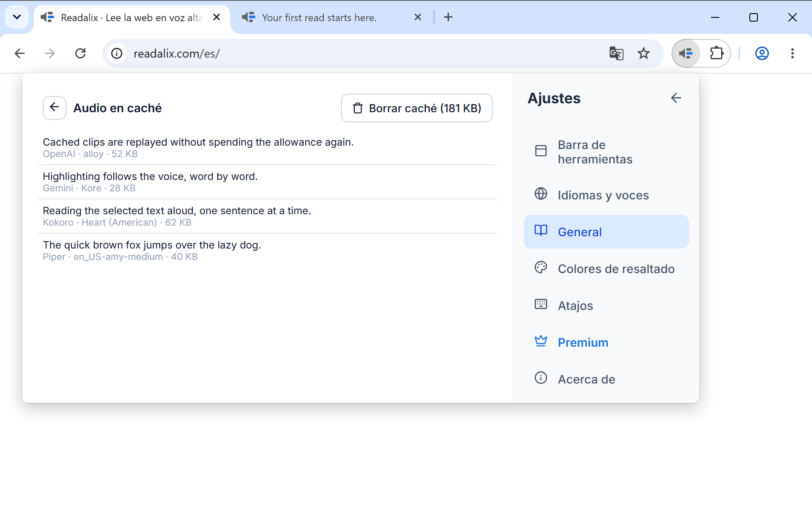Open Barra de herramientas settings
The image size is (812, 508).
click(x=606, y=152)
